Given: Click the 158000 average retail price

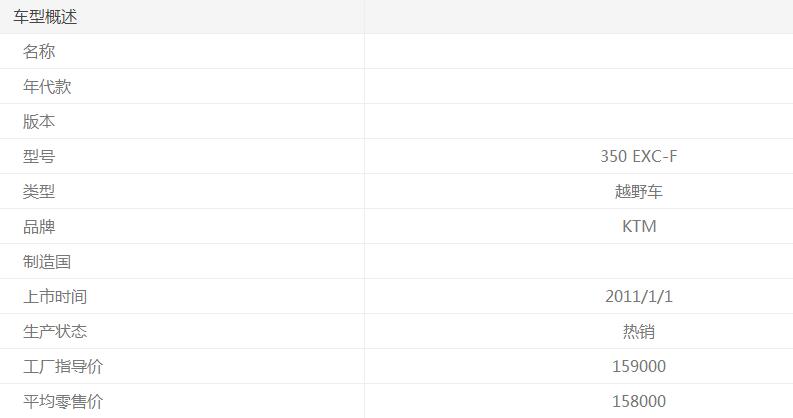Looking at the screenshot, I should coord(639,402).
